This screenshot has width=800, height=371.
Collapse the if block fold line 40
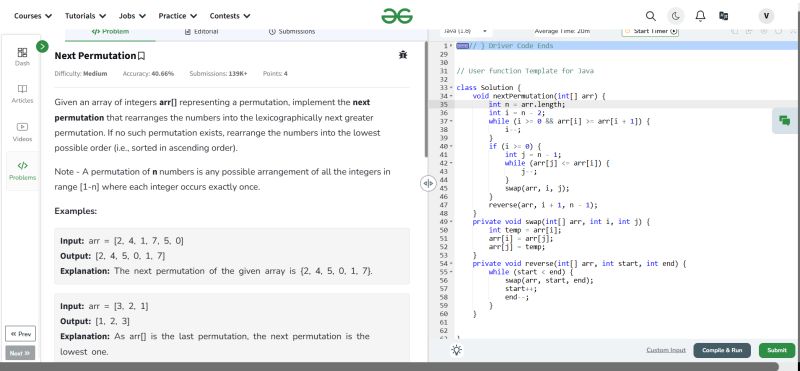[x=451, y=146]
